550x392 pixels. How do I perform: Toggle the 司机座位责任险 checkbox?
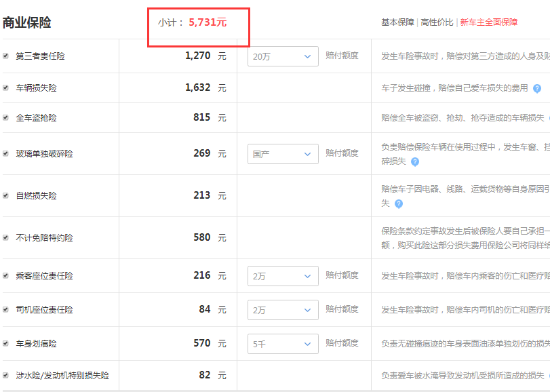[5, 310]
